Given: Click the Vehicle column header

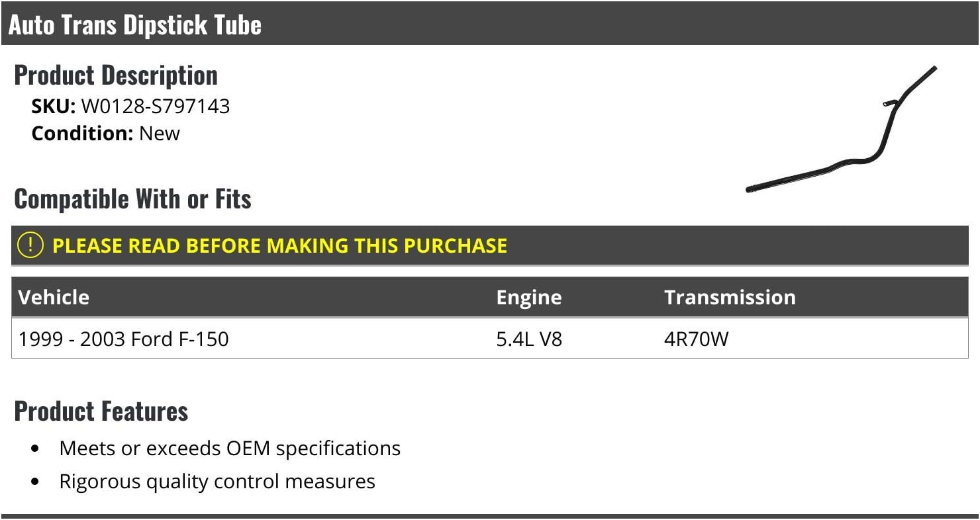Looking at the screenshot, I should click(x=54, y=297).
